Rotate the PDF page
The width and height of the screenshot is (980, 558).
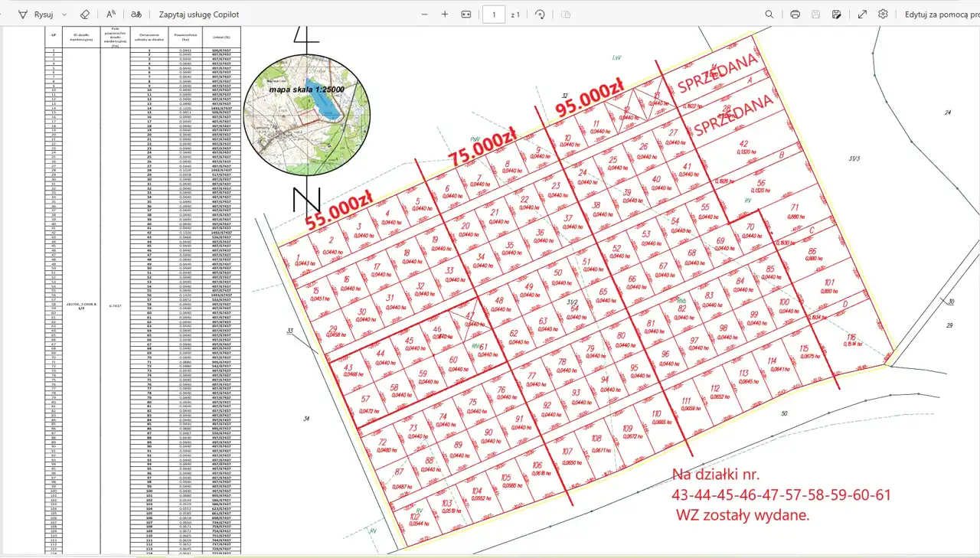[540, 15]
